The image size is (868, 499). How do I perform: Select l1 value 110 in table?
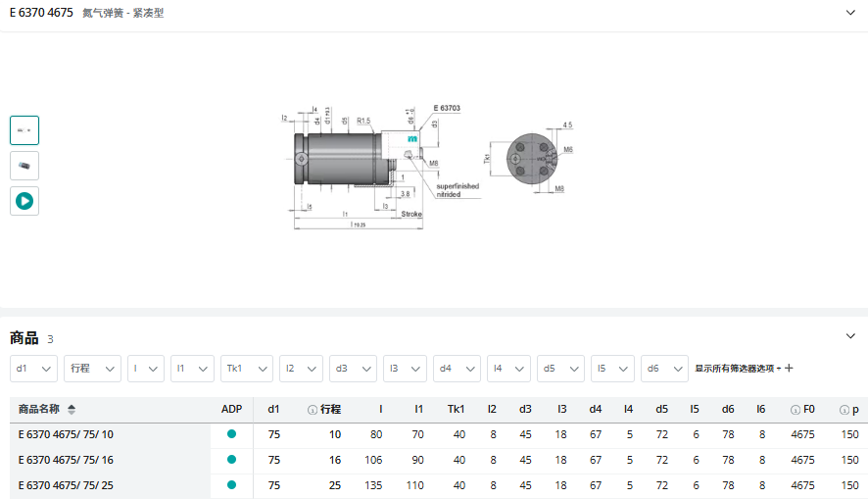(414, 485)
